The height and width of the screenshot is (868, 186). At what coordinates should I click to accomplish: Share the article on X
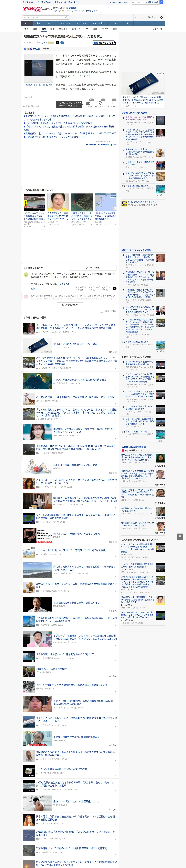point(57,43)
